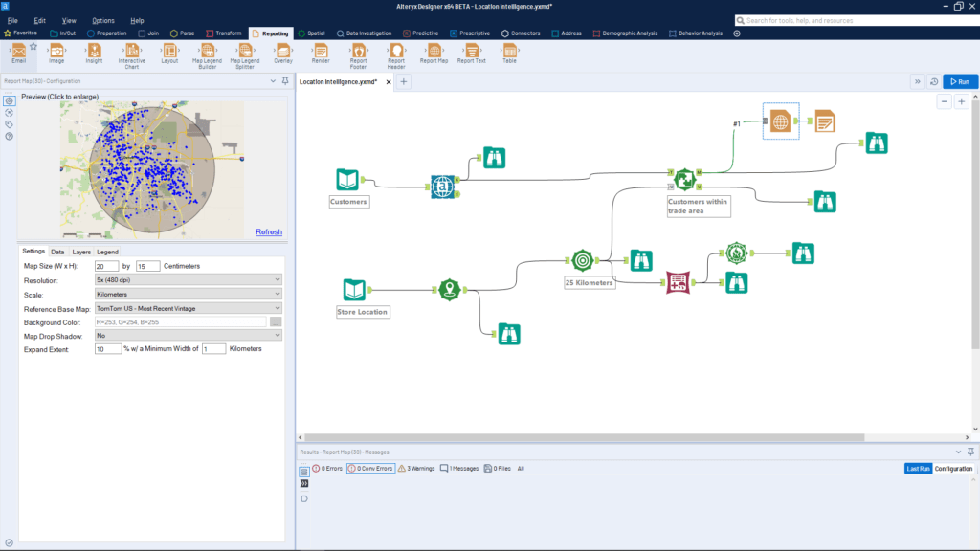The height and width of the screenshot is (551, 980).
Task: Click the Interactive Chart tool icon
Action: pyautogui.click(x=132, y=51)
